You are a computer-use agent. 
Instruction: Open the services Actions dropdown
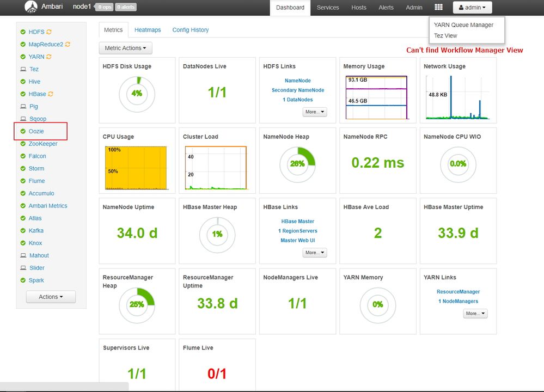tap(51, 297)
